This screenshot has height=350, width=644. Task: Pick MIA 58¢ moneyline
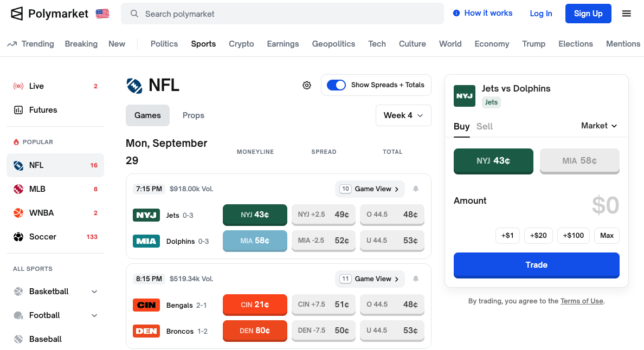click(255, 241)
